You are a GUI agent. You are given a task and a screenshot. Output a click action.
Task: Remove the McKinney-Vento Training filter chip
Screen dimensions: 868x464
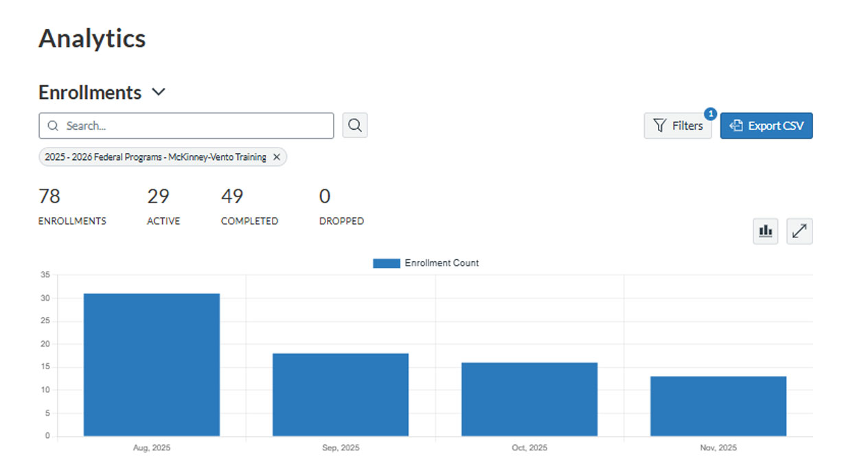click(x=276, y=156)
